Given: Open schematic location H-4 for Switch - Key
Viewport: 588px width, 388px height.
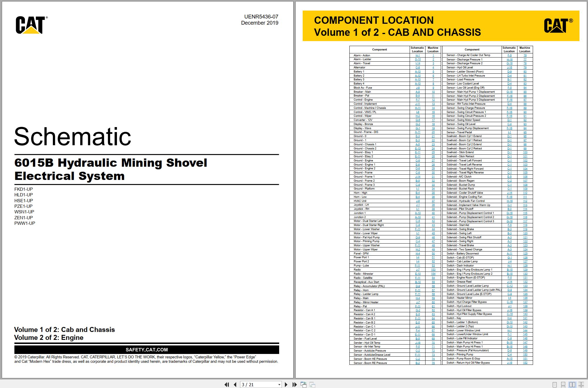Looking at the screenshot, I should tap(510, 318).
